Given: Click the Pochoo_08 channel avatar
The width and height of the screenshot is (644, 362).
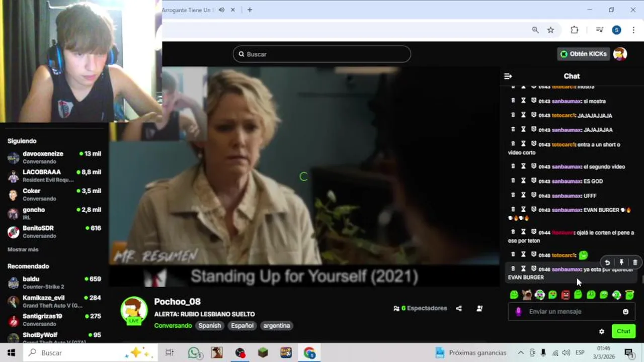Looking at the screenshot, I should click(134, 311).
